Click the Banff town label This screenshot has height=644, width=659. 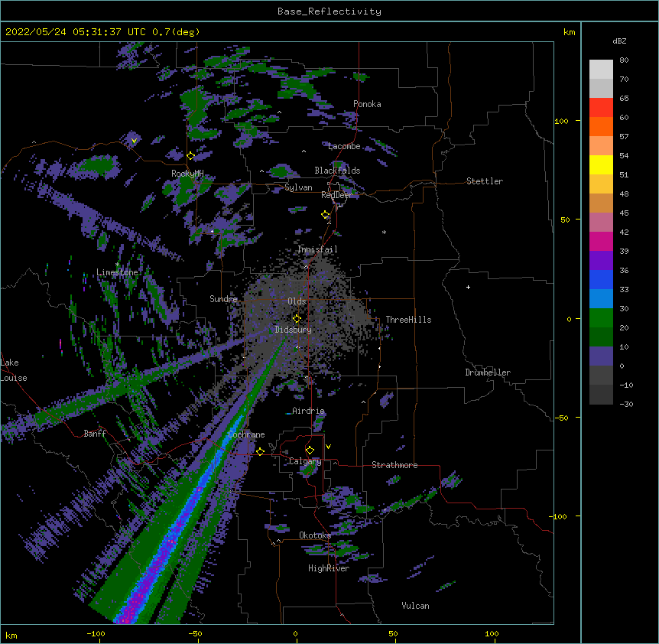pyautogui.click(x=95, y=434)
